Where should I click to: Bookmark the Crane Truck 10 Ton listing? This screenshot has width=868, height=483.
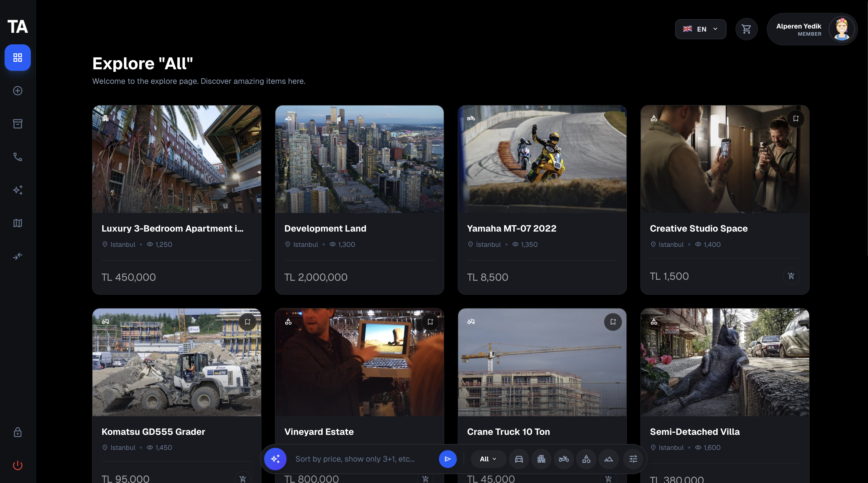click(x=613, y=322)
